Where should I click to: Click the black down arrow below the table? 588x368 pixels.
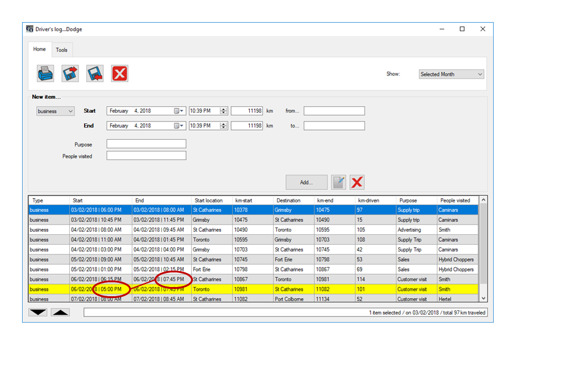tap(38, 313)
